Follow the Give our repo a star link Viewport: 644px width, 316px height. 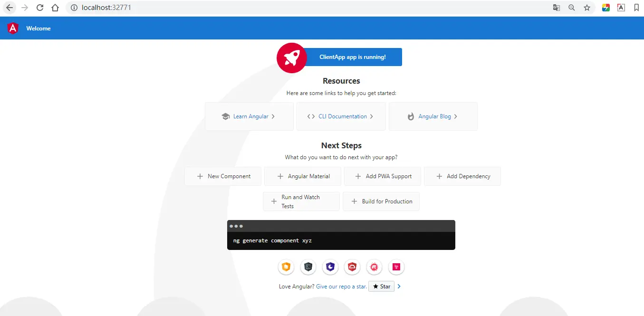(x=341, y=287)
